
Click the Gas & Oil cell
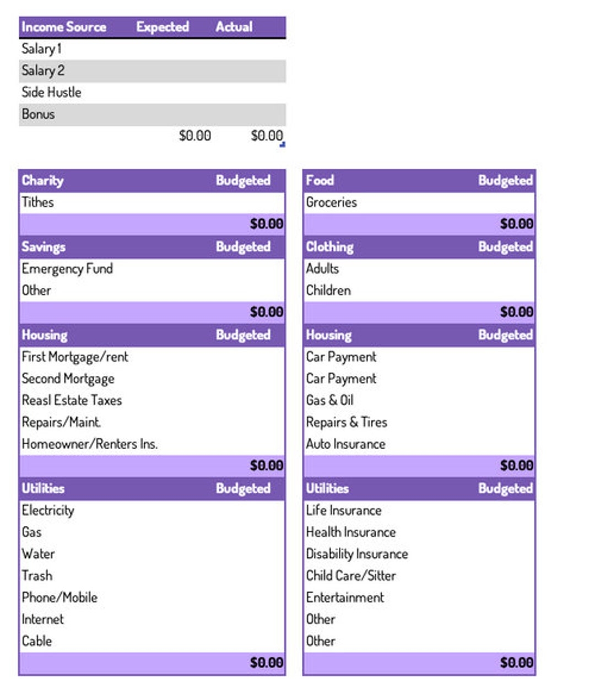pyautogui.click(x=330, y=400)
